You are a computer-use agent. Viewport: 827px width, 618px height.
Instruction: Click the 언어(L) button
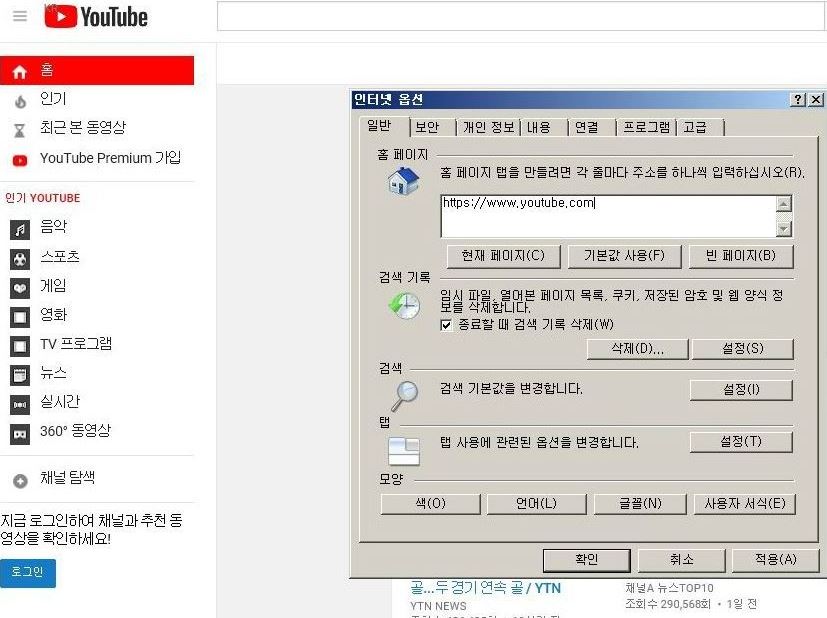click(536, 504)
